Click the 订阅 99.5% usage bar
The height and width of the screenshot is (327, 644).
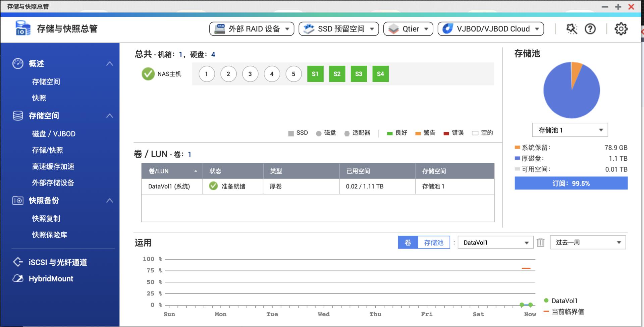tap(571, 183)
